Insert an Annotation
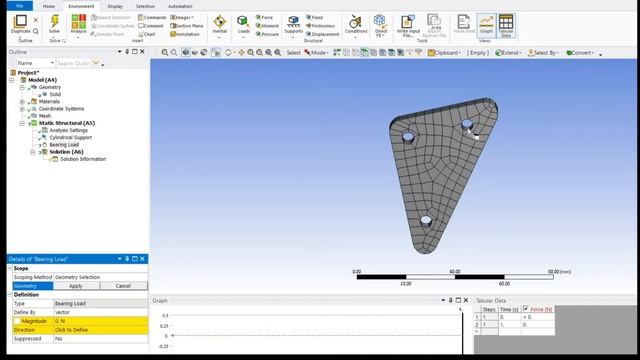The height and width of the screenshot is (360, 640). click(x=185, y=34)
